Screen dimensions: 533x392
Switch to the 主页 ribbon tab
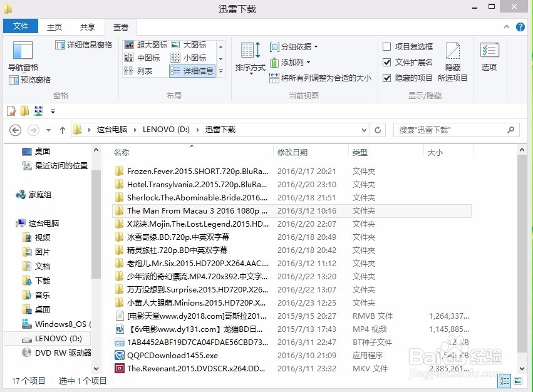(x=54, y=26)
